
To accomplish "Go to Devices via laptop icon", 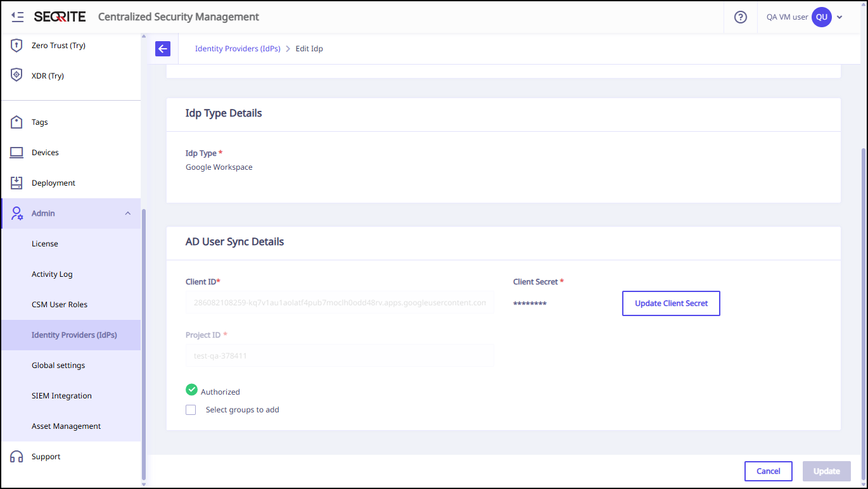I will [x=17, y=153].
